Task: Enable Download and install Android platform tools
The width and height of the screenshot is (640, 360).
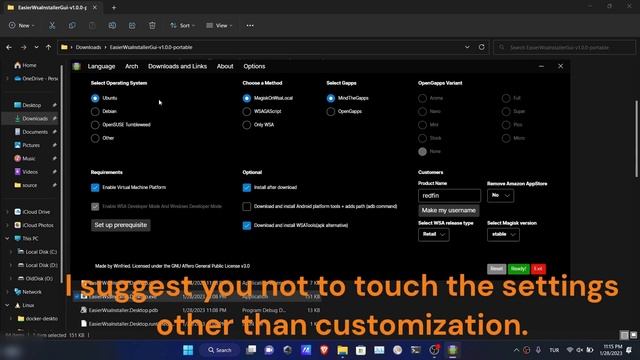Action: [247, 207]
